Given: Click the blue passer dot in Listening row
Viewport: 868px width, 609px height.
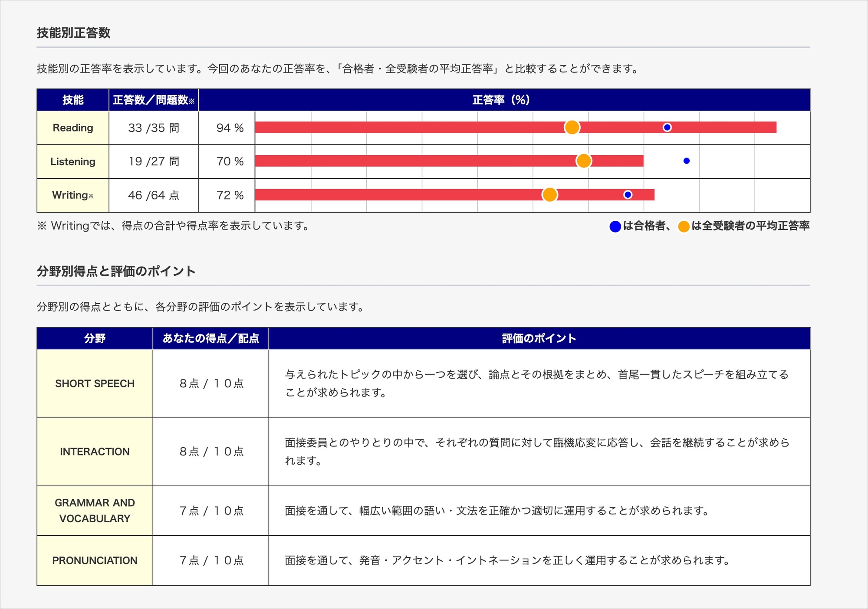Looking at the screenshot, I should click(687, 161).
